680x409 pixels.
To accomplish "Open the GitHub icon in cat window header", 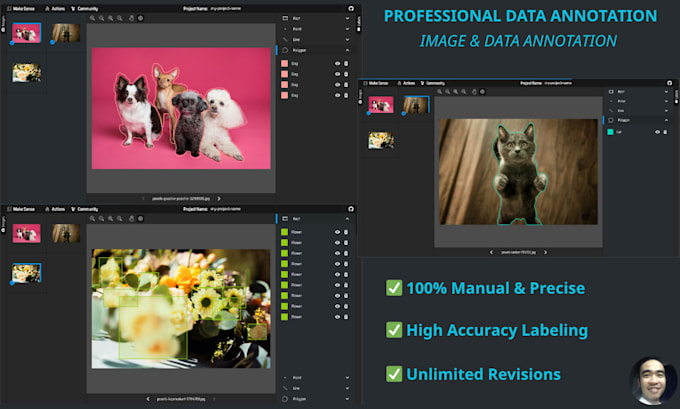I will (x=669, y=83).
